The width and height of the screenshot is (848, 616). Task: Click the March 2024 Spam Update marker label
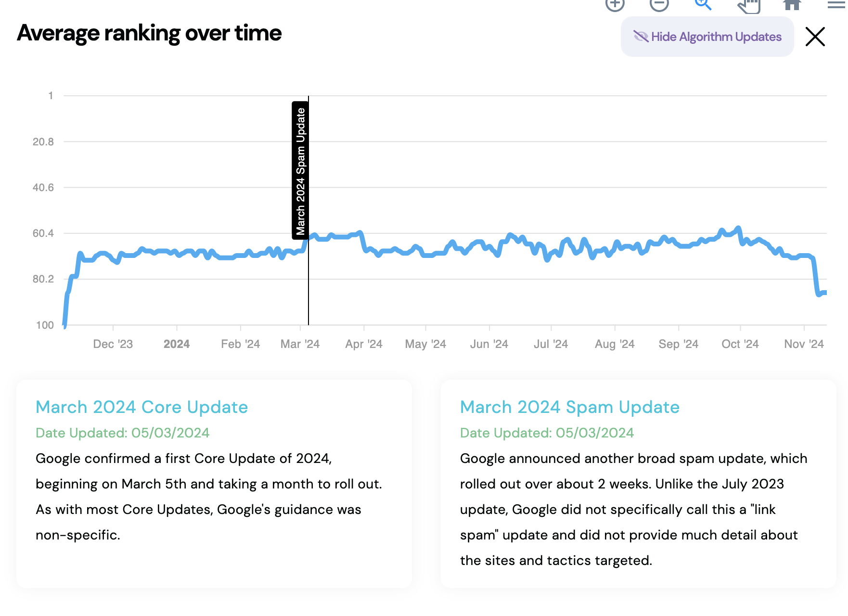[300, 170]
